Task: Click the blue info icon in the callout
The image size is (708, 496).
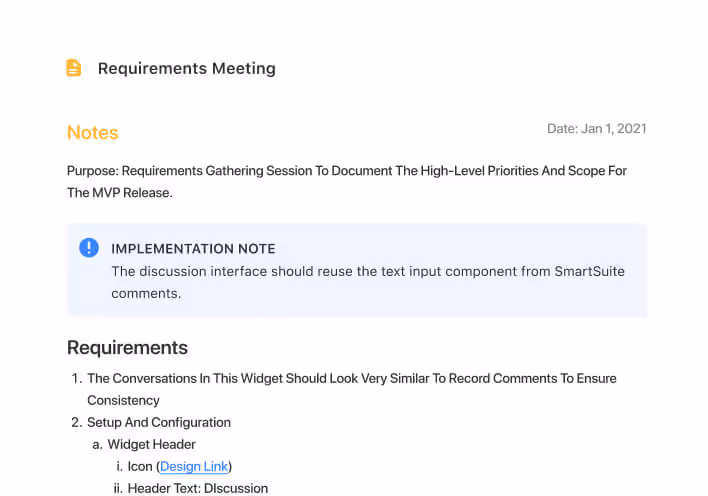Action: [89, 248]
